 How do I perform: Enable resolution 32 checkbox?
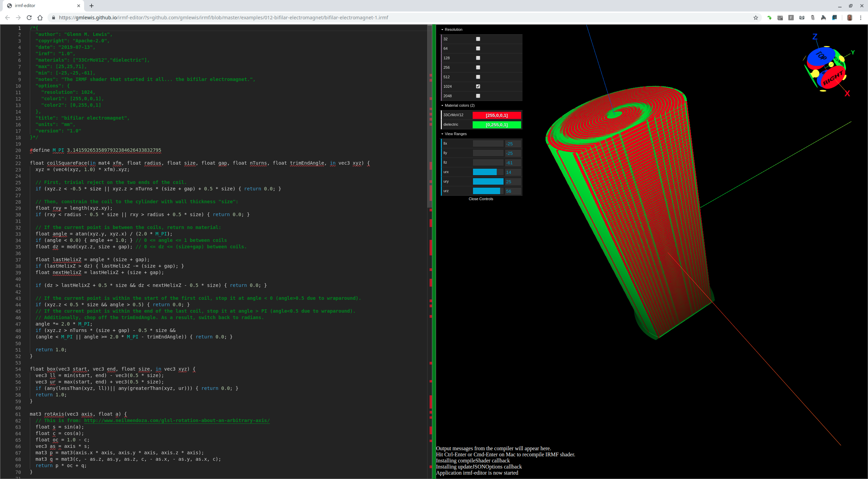pos(478,39)
